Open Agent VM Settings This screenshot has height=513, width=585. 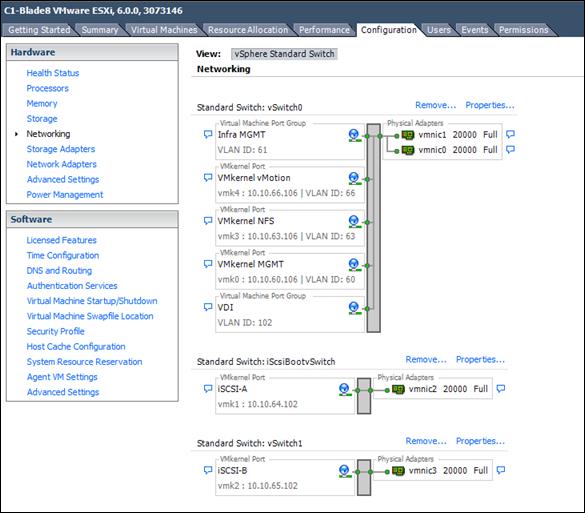point(62,377)
